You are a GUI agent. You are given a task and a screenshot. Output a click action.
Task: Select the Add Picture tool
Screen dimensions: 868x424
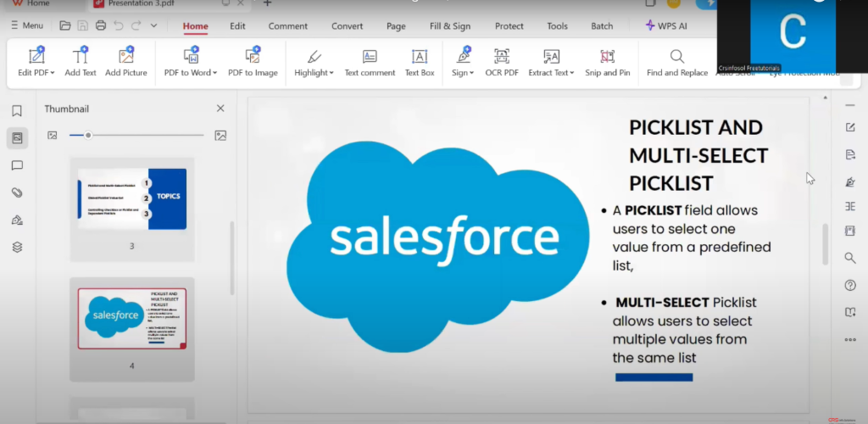coord(125,58)
